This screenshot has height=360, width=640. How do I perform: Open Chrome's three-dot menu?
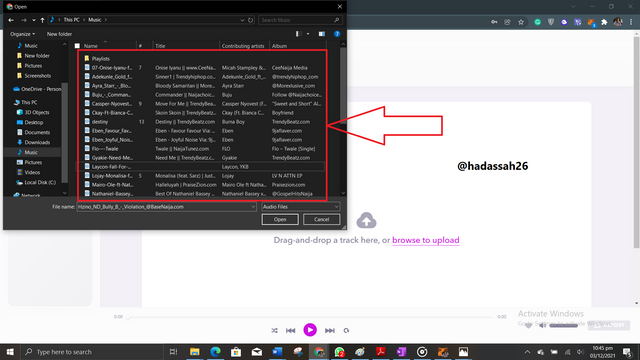click(631, 22)
